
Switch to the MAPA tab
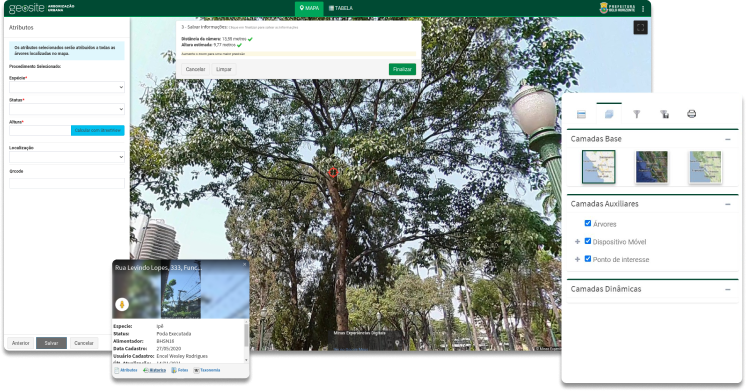[x=309, y=8]
